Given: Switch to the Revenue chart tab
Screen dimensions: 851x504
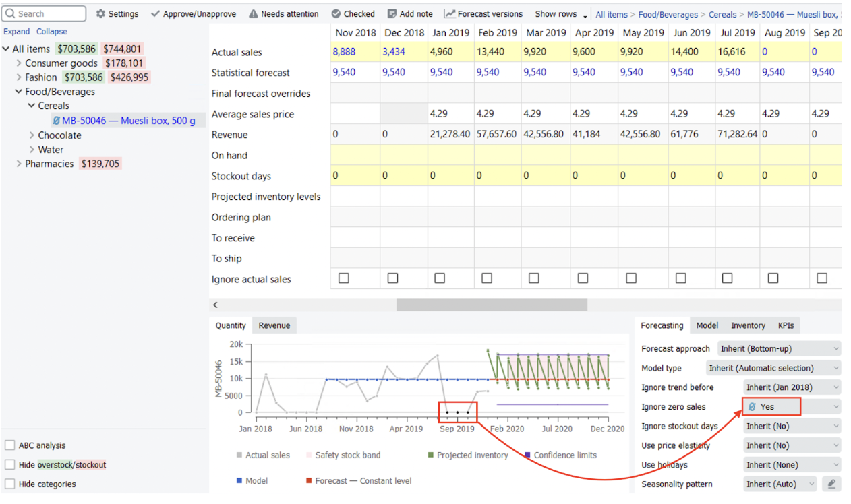Looking at the screenshot, I should tap(274, 325).
